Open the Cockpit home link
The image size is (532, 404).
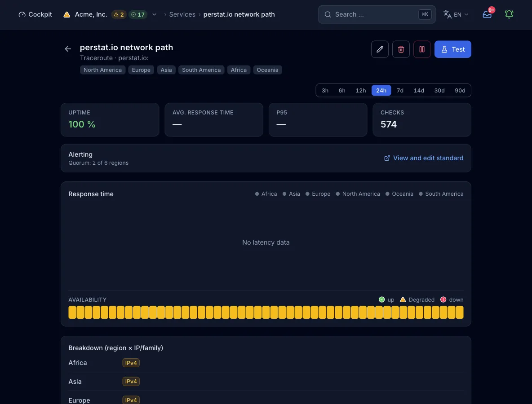pyautogui.click(x=35, y=14)
